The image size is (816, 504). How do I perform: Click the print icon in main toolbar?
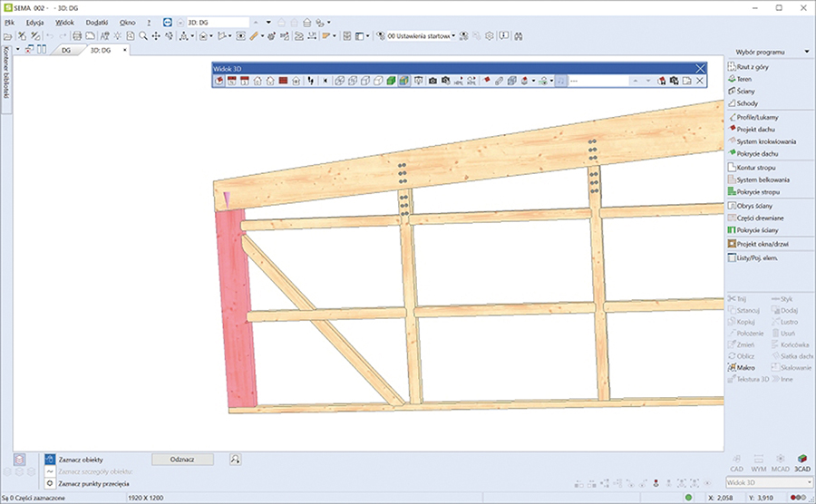[77, 36]
